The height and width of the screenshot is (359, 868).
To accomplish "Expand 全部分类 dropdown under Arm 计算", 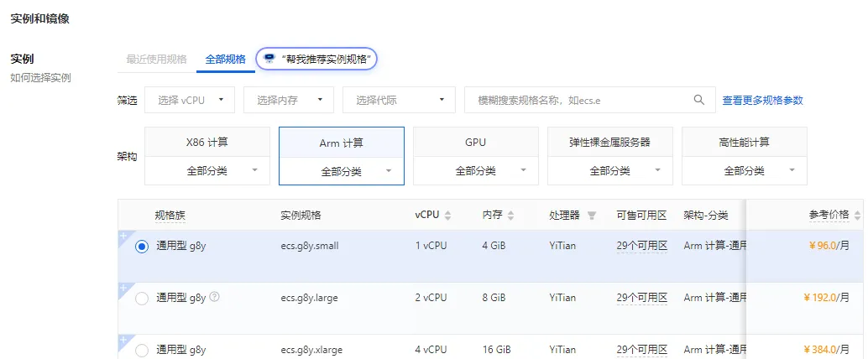I will 342,171.
